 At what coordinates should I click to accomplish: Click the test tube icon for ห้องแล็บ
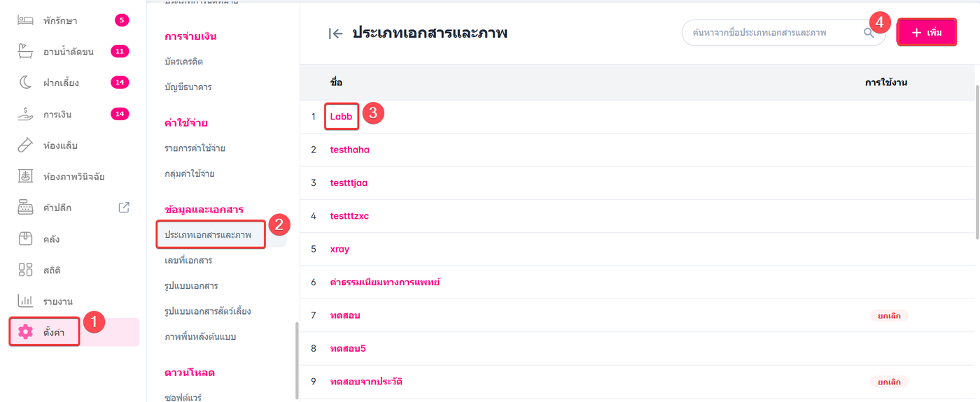pos(26,145)
